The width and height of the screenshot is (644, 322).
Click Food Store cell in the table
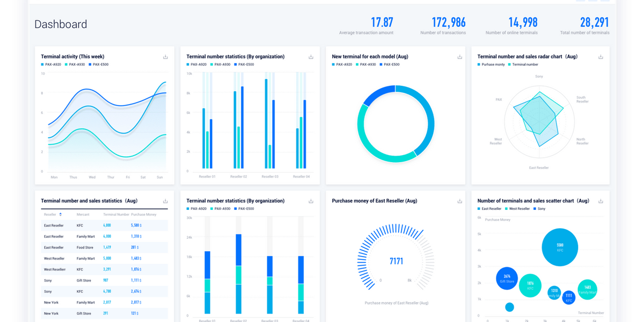coord(84,247)
